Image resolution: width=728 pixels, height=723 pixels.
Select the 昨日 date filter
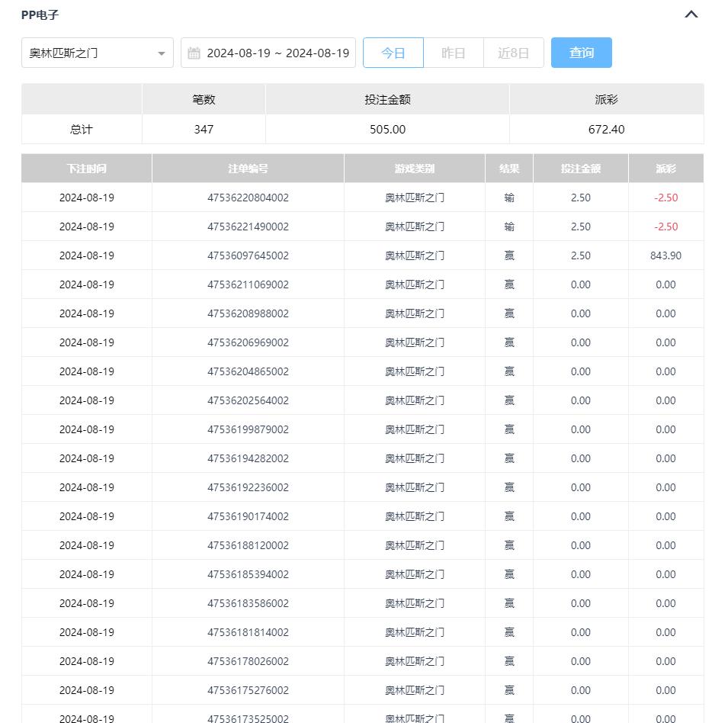453,53
